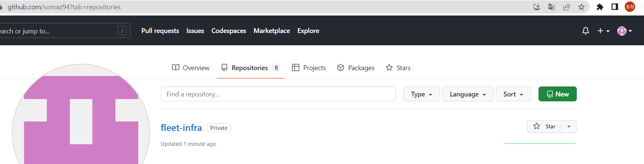Image resolution: width=644 pixels, height=164 pixels.
Task: Switch to the Overview tab
Action: point(191,68)
